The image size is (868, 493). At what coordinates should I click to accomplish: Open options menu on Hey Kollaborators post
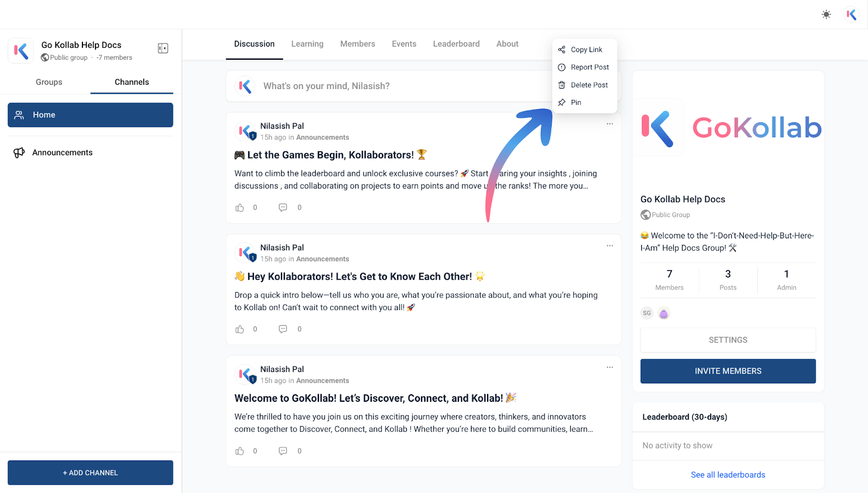[x=610, y=245]
